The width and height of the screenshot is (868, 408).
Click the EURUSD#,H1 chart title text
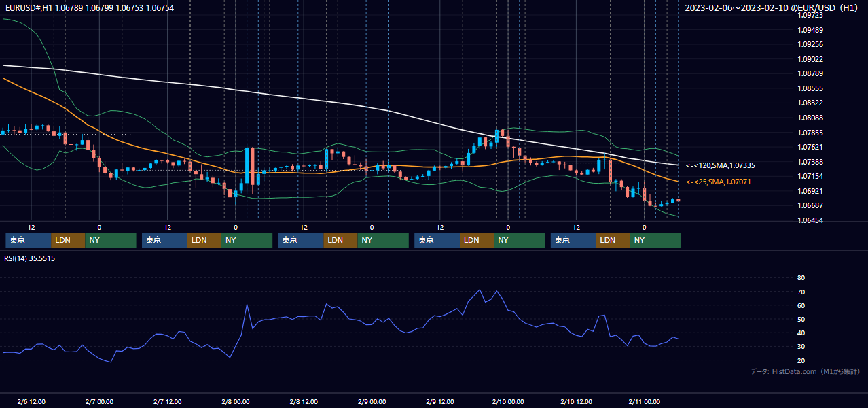pos(88,7)
